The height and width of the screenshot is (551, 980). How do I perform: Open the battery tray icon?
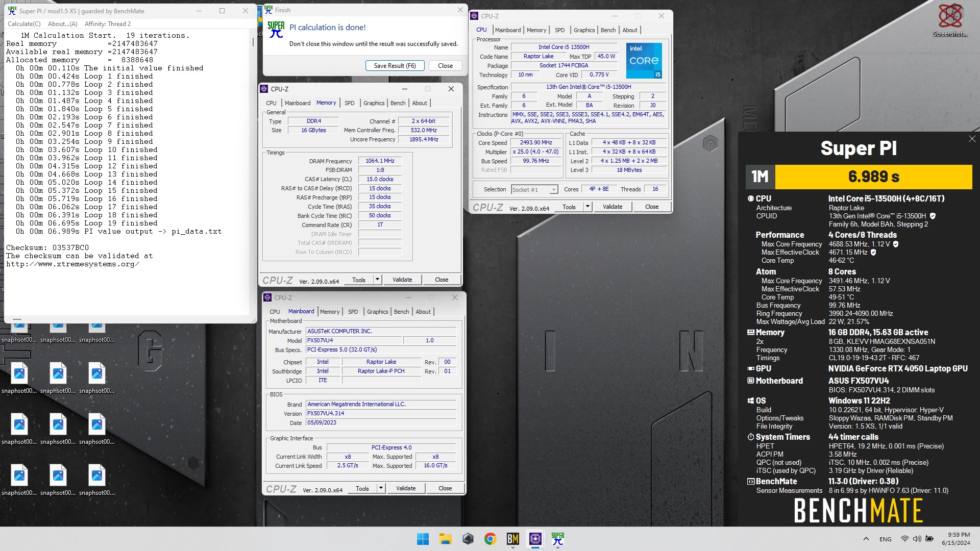[x=929, y=539]
